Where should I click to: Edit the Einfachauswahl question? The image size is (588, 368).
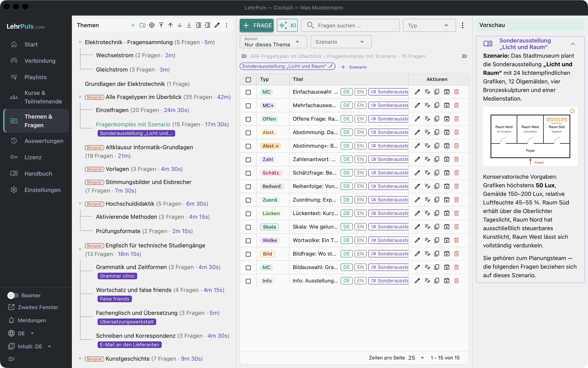[417, 92]
